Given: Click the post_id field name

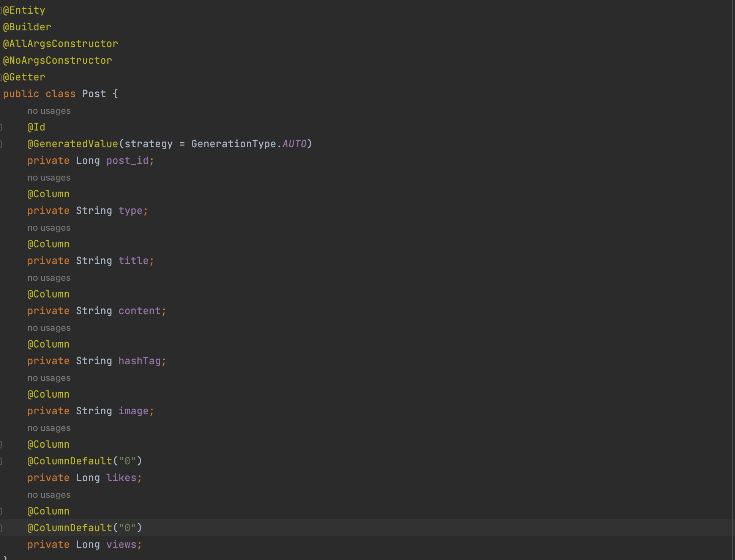Looking at the screenshot, I should coord(128,160).
